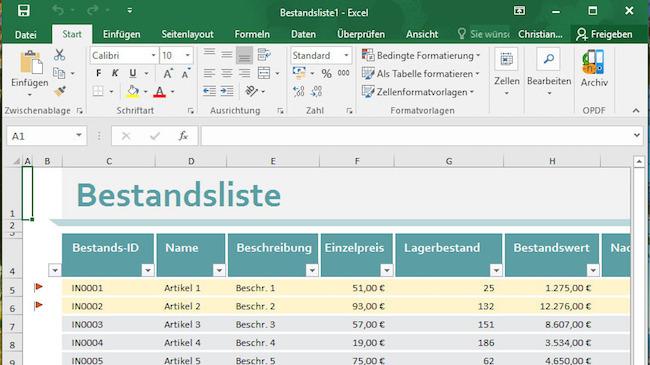This screenshot has width=650, height=365.
Task: Click the Freigeben share button
Action: [x=604, y=34]
